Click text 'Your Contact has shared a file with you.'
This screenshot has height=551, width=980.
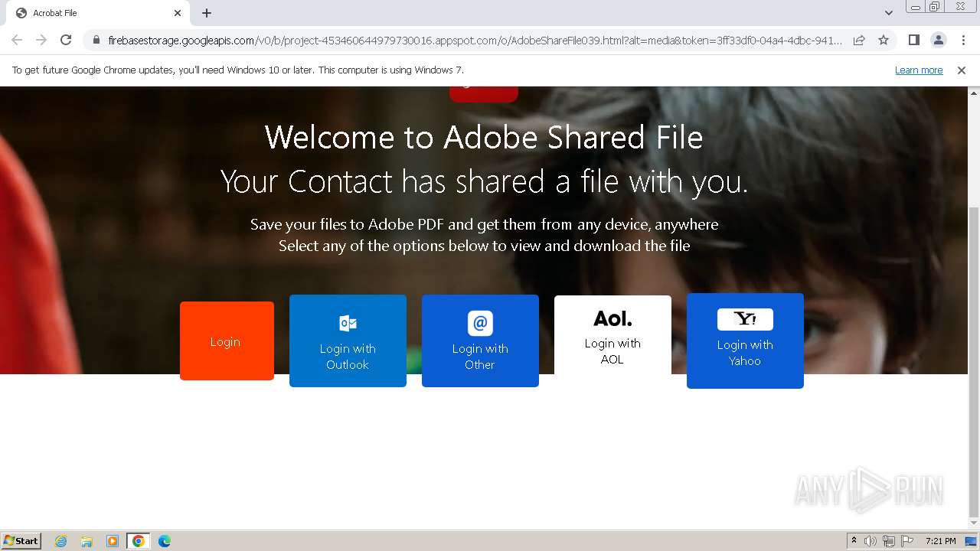click(484, 182)
